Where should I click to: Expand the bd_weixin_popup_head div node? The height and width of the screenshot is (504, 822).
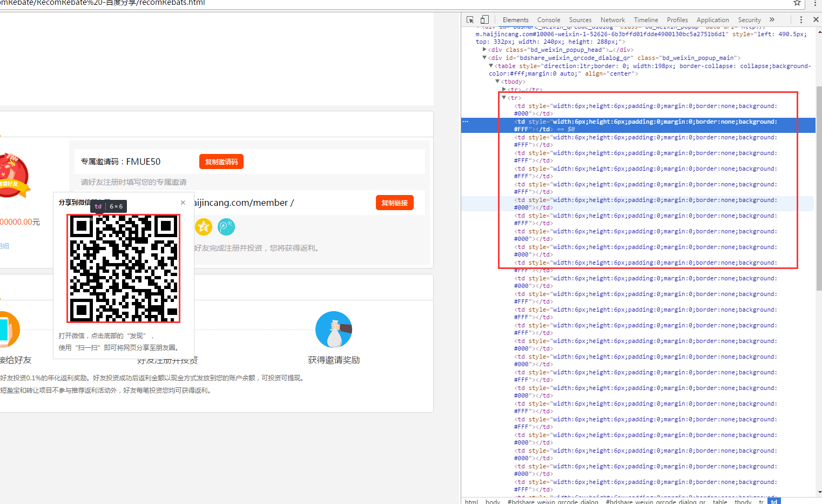[484, 50]
